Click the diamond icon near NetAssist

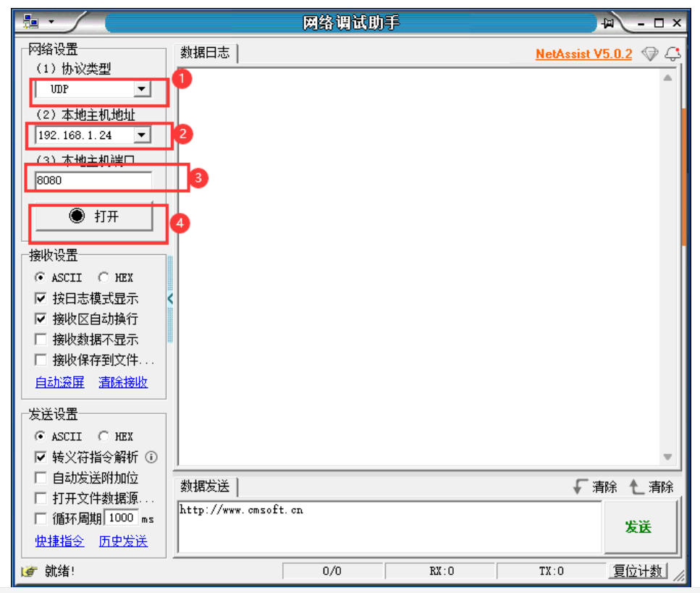[x=649, y=54]
